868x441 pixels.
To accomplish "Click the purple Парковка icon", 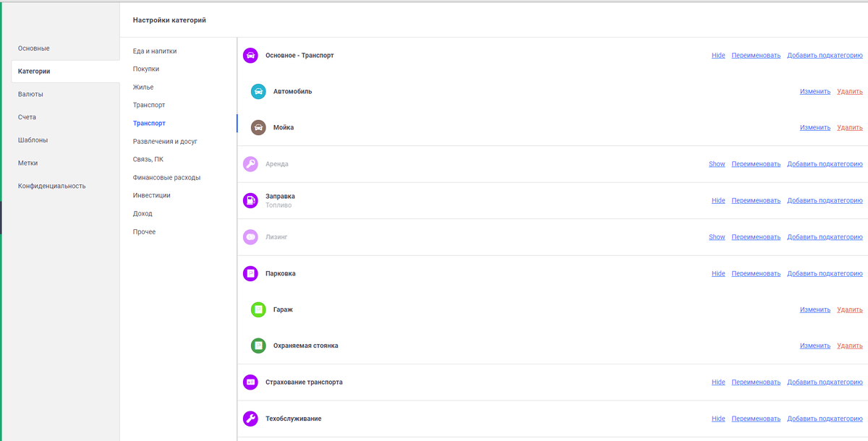I will pyautogui.click(x=250, y=273).
